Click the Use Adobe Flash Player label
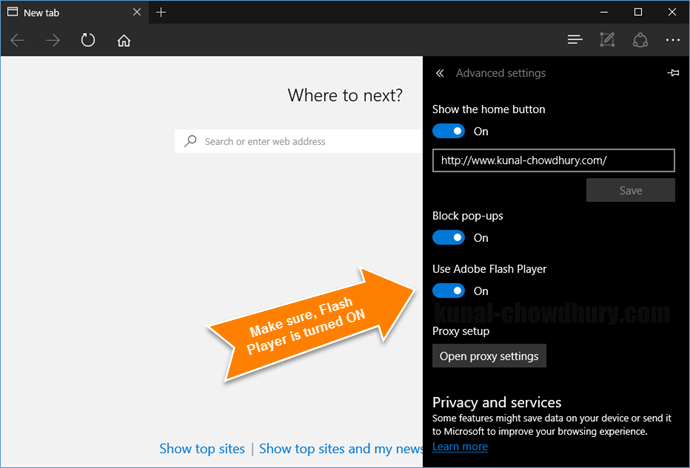The width and height of the screenshot is (690, 468). (x=489, y=269)
